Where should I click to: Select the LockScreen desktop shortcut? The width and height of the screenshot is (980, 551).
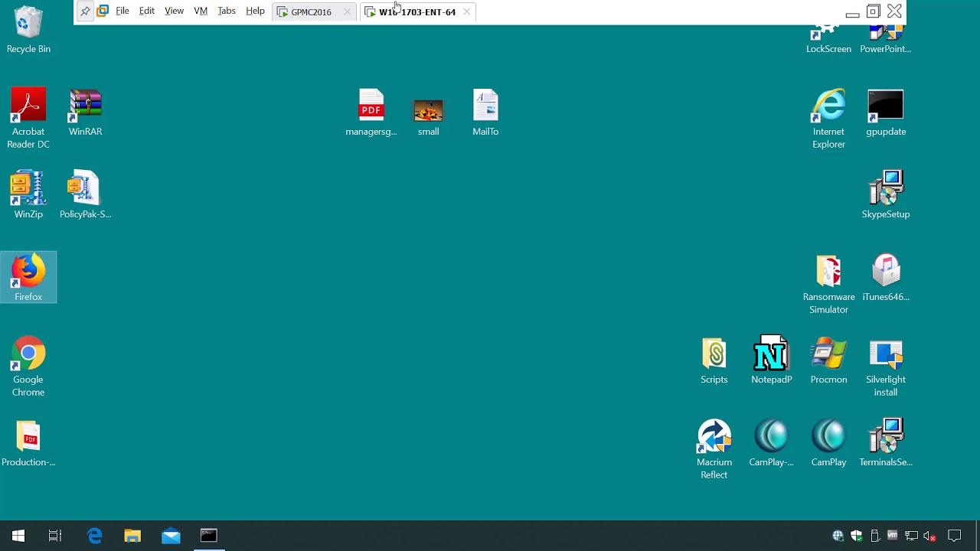(828, 40)
